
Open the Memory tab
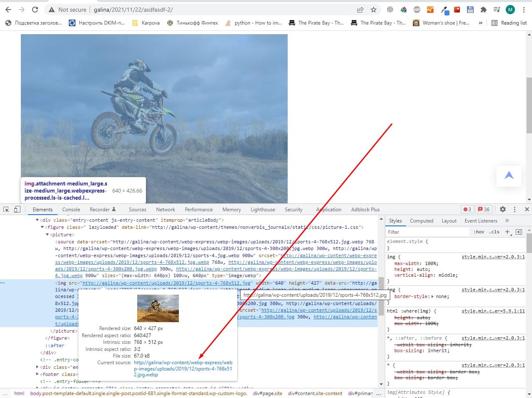[x=232, y=209]
